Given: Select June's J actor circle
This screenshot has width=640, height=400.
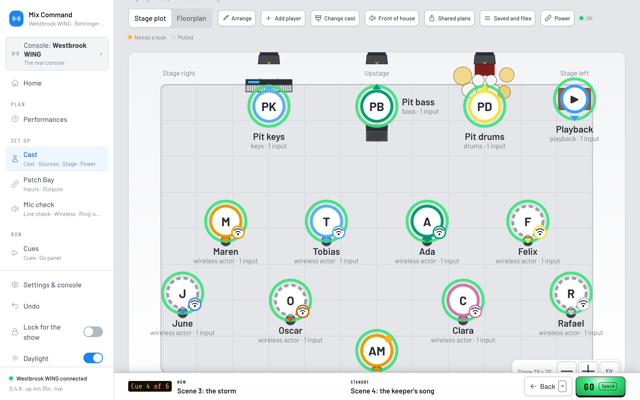Looking at the screenshot, I should tap(182, 293).
